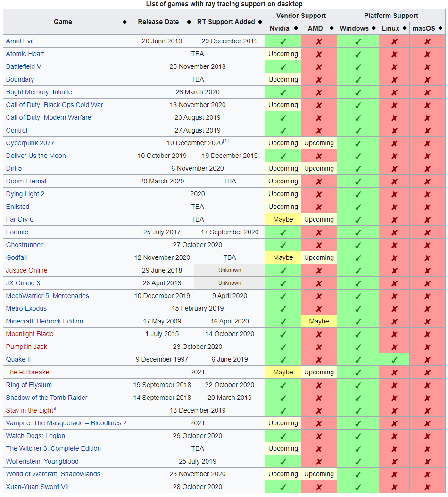Click Fortnite Nvidia green checkmark

(x=283, y=232)
